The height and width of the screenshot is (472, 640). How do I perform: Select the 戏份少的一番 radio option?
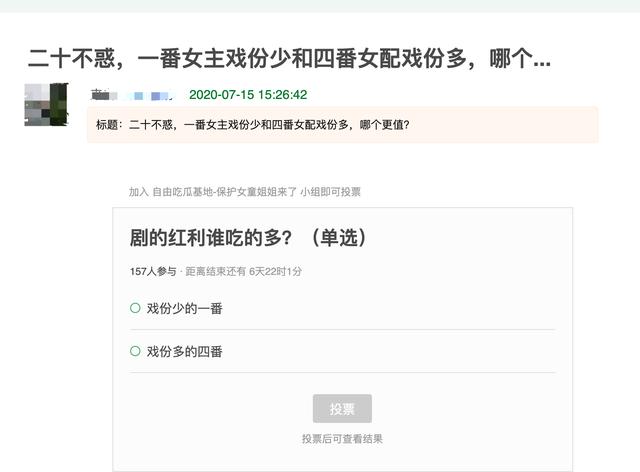pyautogui.click(x=135, y=308)
